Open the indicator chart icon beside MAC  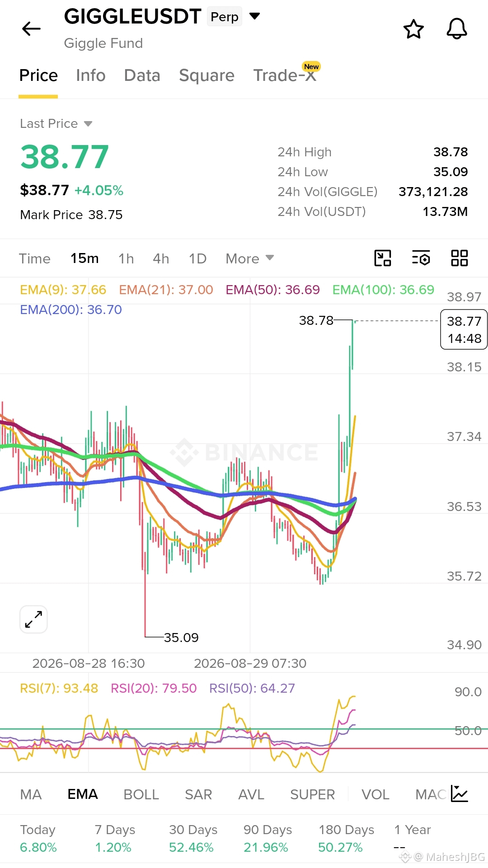point(460,794)
